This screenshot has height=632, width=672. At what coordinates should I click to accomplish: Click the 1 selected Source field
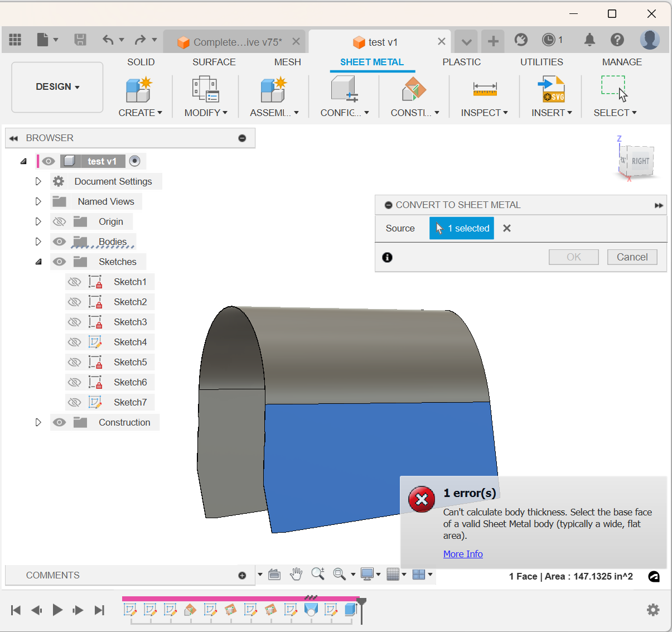pos(462,228)
